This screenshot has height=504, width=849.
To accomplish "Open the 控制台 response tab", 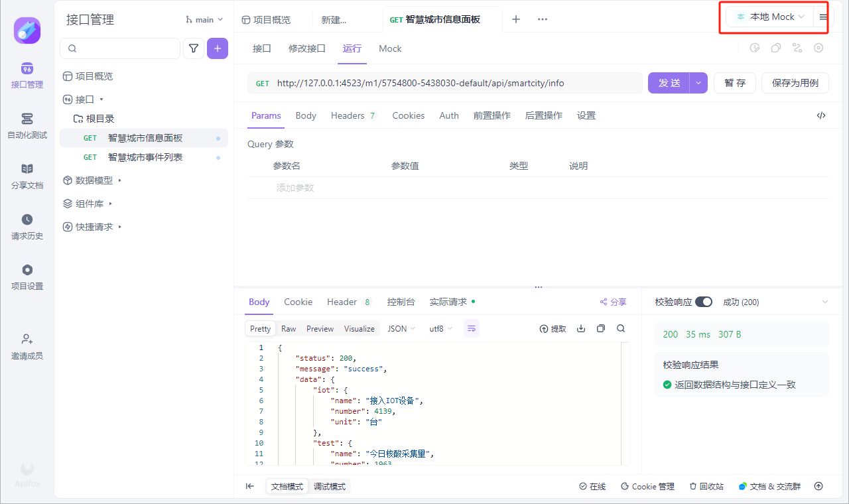I will pyautogui.click(x=401, y=302).
